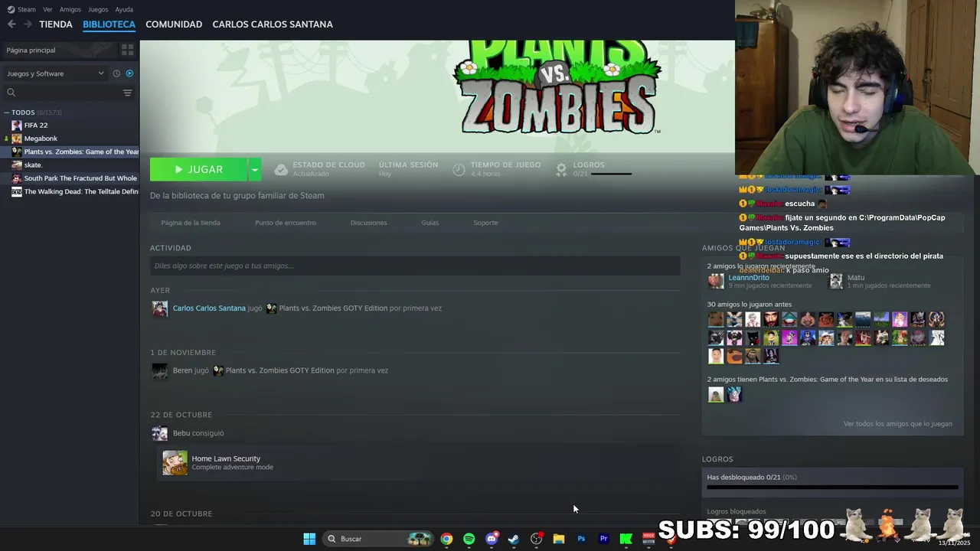Viewport: 980px width, 551px height.
Task: Open Premiere Pro from taskbar
Action: pos(603,539)
